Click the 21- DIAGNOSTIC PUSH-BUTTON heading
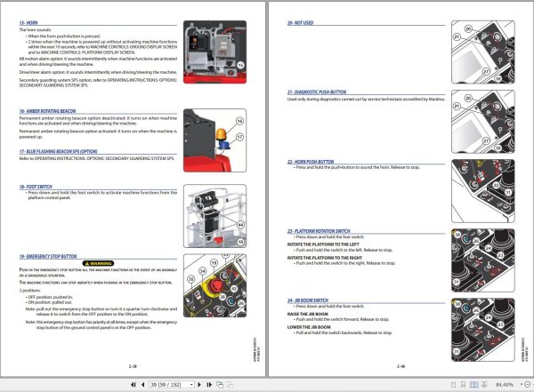534x392 pixels. click(317, 92)
